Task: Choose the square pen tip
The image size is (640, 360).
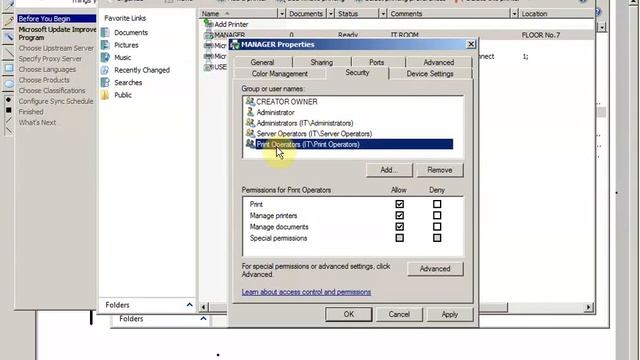Action: [x=8, y=110]
